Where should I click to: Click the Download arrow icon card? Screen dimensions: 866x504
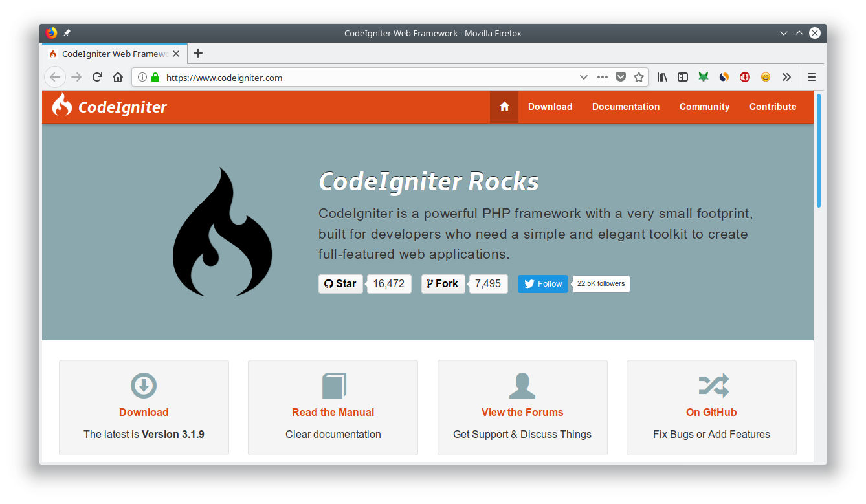pos(143,386)
